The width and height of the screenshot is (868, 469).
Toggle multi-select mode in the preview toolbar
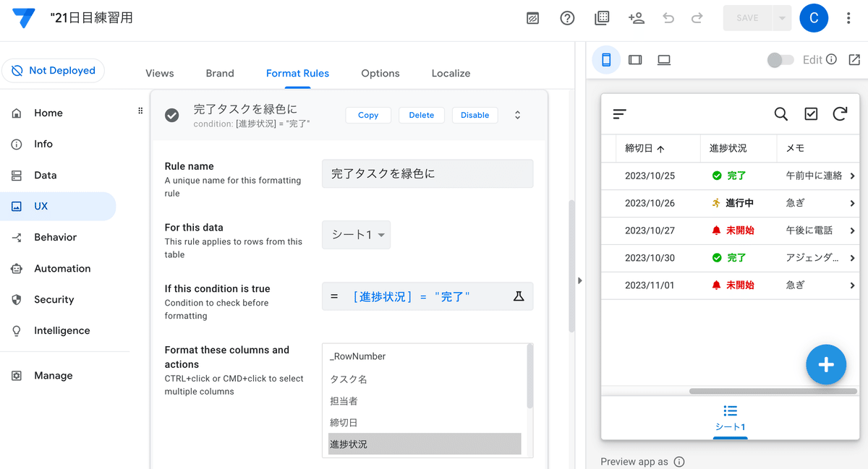pyautogui.click(x=810, y=113)
